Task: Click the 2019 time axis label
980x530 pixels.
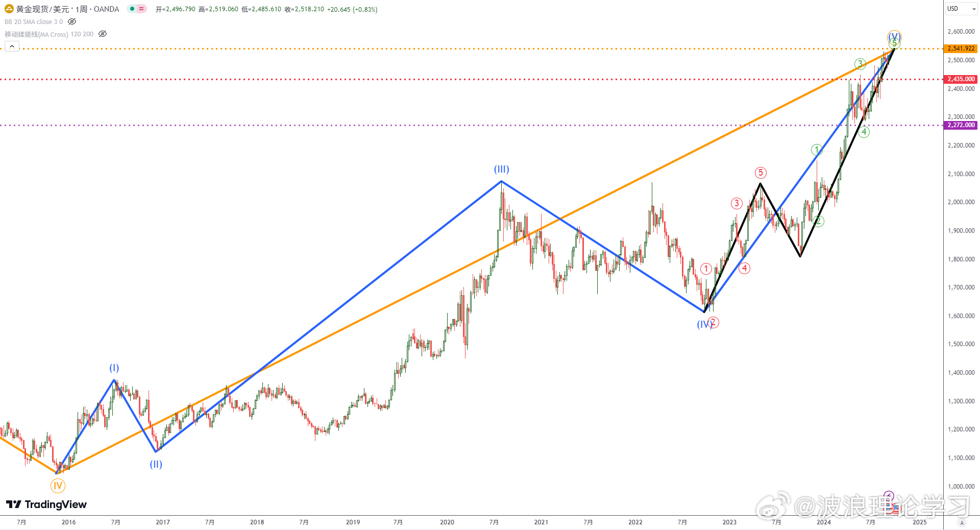Action: [353, 522]
